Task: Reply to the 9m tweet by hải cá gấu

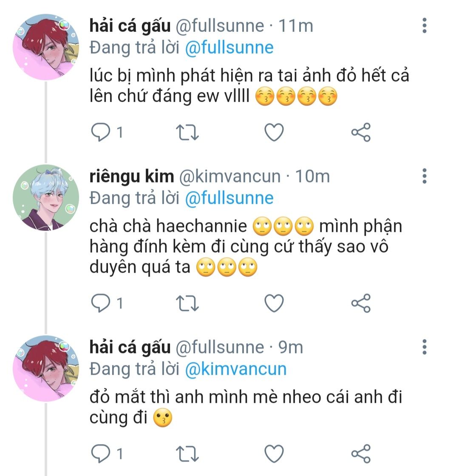Action: click(x=101, y=454)
